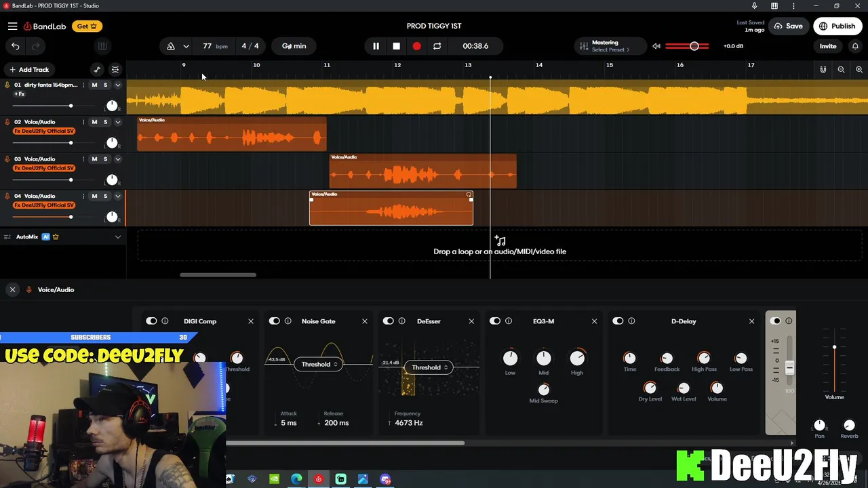Remove the Noise Gate effect
Image resolution: width=868 pixels, height=488 pixels.
coord(365,321)
